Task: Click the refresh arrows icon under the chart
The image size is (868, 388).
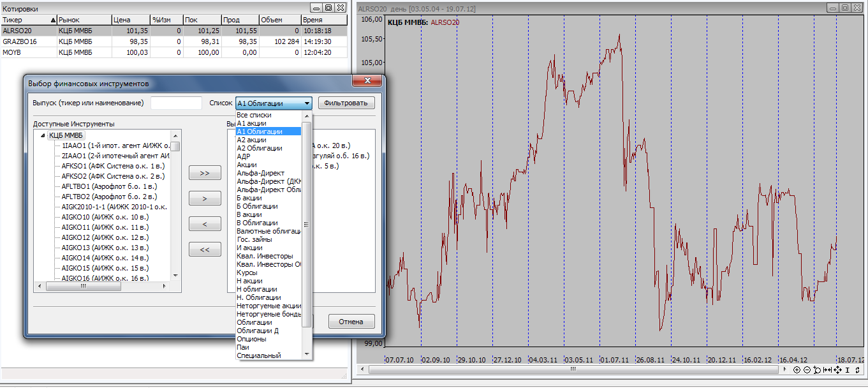Action: 857,369
